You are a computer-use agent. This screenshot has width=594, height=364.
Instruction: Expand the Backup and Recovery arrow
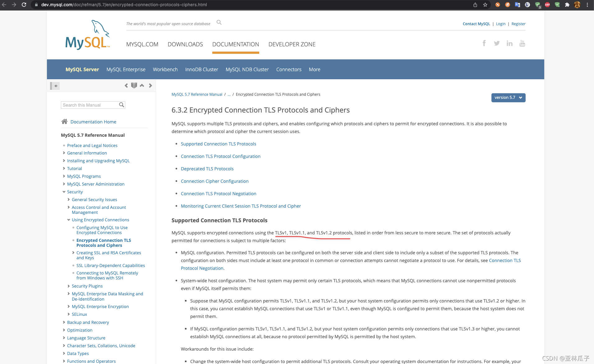[64, 322]
